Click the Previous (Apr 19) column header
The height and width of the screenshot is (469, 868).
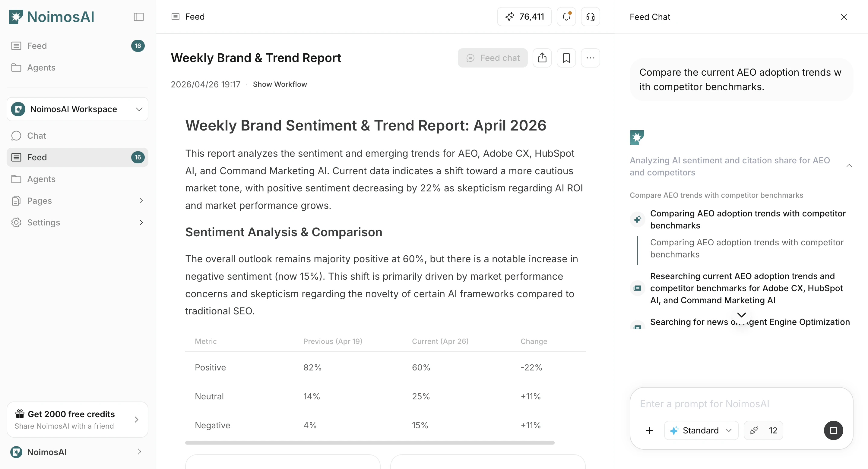[333, 342]
